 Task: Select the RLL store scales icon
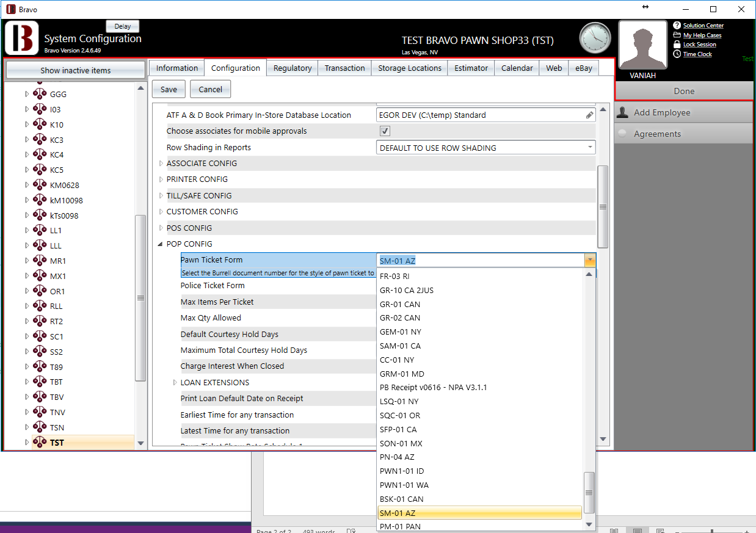[40, 306]
